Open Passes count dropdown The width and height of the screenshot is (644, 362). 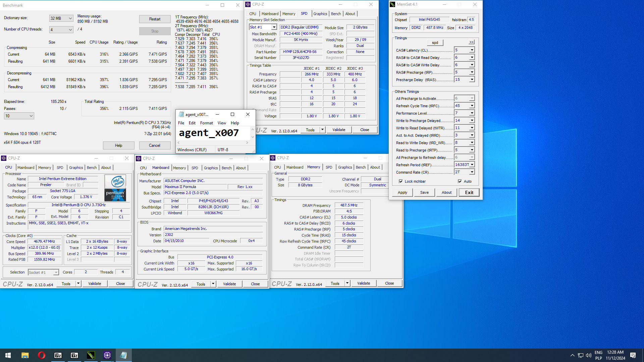pyautogui.click(x=19, y=116)
